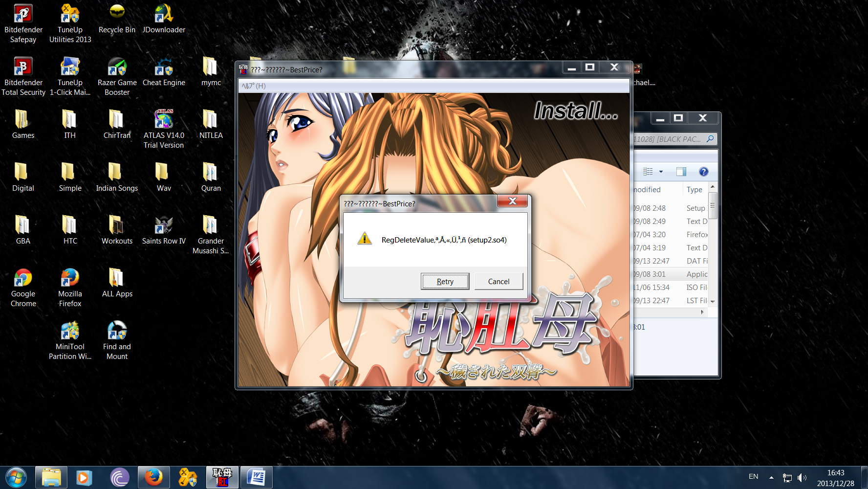Click Firefox icon in the taskbar
This screenshot has width=868, height=489.
click(153, 477)
